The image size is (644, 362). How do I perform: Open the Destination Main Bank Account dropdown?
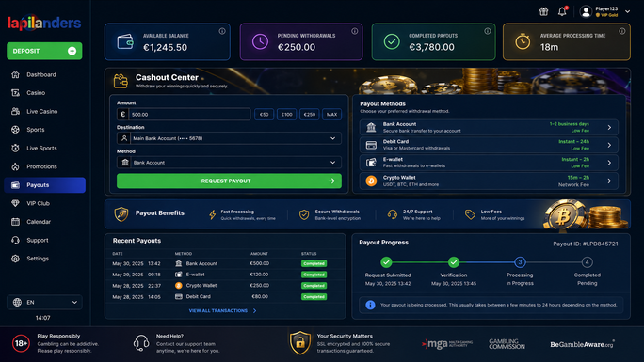229,138
